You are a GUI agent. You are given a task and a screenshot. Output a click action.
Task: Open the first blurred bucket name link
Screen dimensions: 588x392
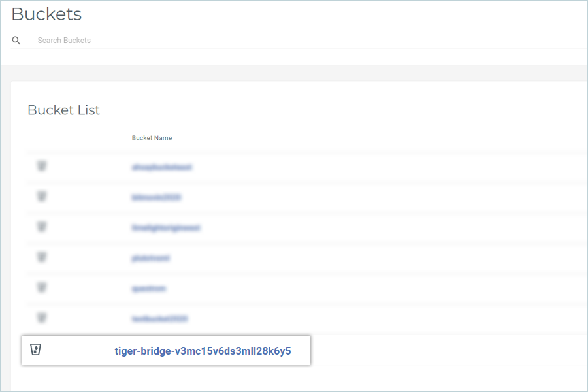pyautogui.click(x=161, y=167)
